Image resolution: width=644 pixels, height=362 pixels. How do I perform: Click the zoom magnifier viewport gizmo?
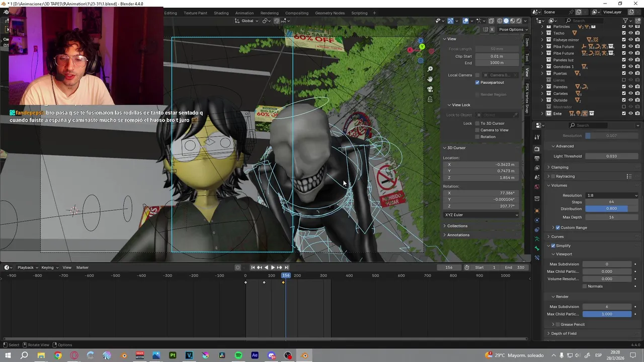coord(430,69)
